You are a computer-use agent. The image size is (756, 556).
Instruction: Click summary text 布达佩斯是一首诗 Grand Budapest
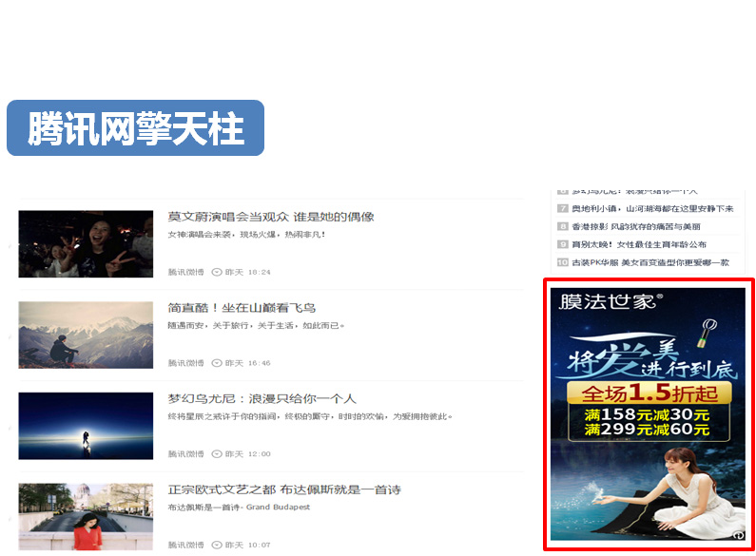click(x=239, y=508)
